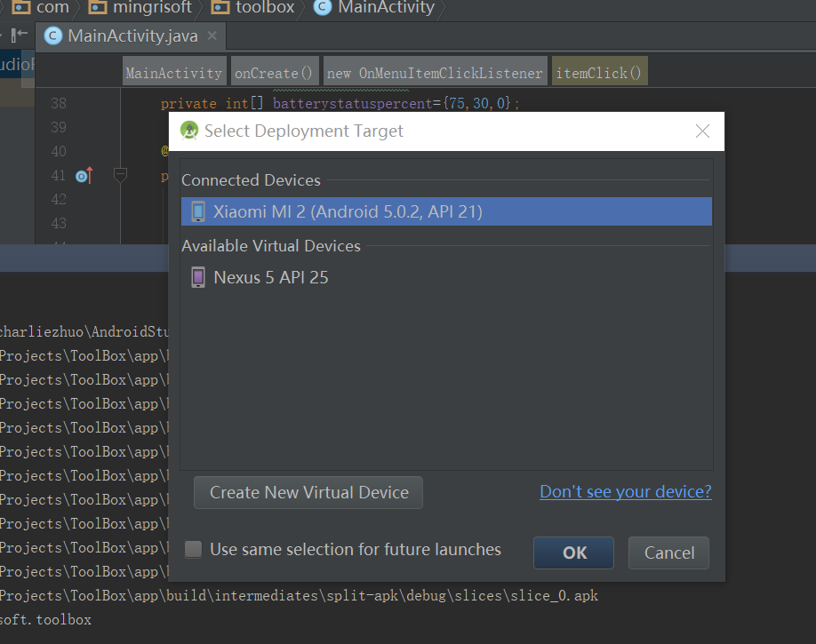This screenshot has height=644, width=816.
Task: Click line number 40 in the gutter
Action: [x=59, y=151]
